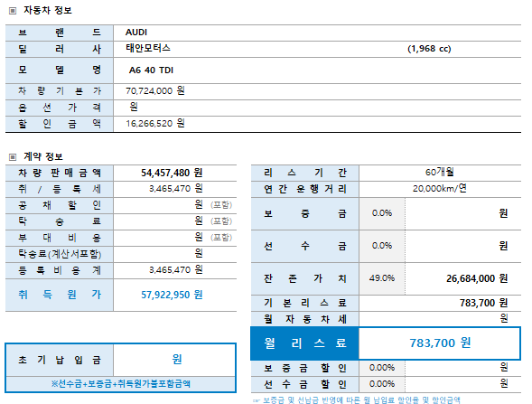Select the 783,700 원 monthly lease amount
The width and height of the screenshot is (532, 404).
point(440,343)
